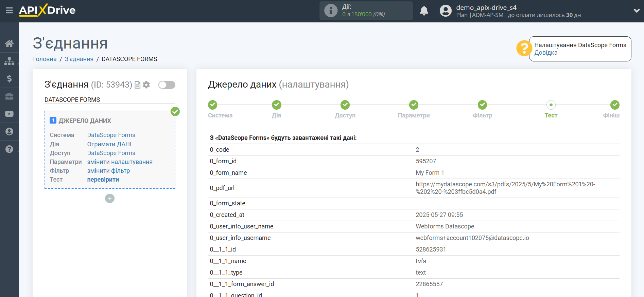Screen dimensions: 644x297
Task: Click the demo_apix-drive_s4 username
Action: (486, 7)
